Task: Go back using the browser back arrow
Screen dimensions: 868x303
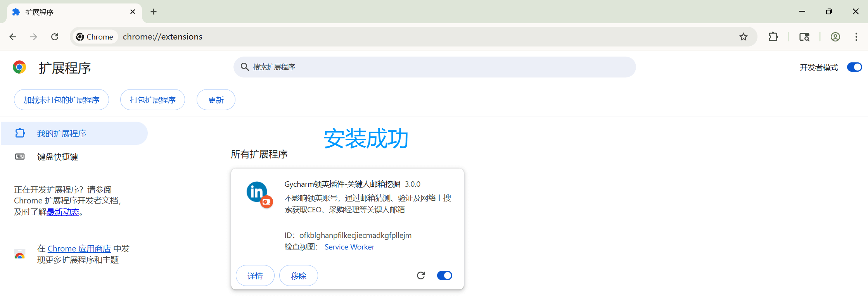Action: point(13,37)
